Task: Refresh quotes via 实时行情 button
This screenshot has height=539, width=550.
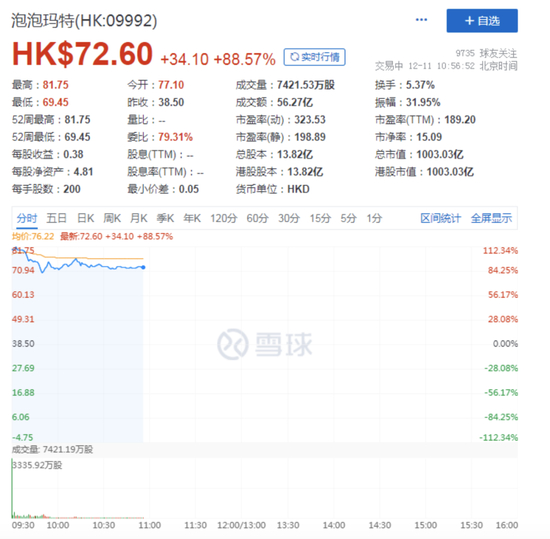Action: click(x=315, y=57)
